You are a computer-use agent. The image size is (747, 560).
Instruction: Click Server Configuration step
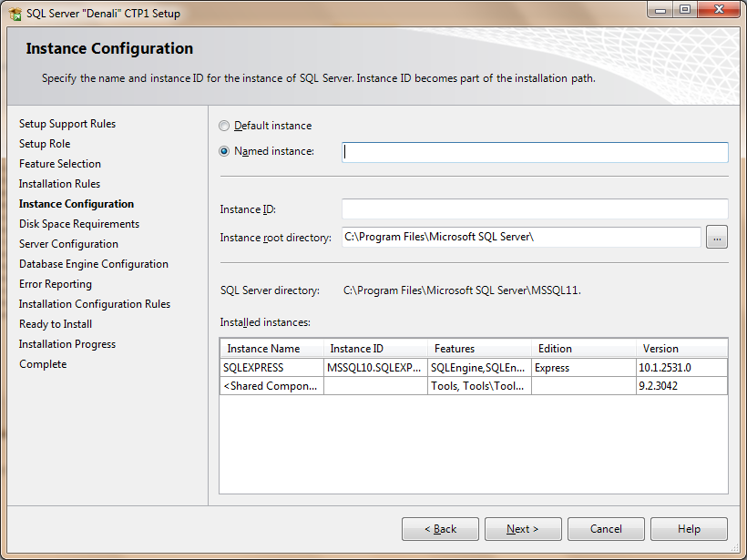(68, 244)
